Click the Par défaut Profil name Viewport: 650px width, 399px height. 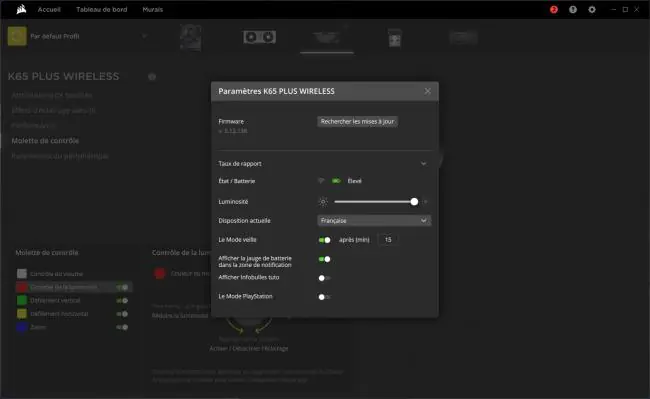[55, 36]
